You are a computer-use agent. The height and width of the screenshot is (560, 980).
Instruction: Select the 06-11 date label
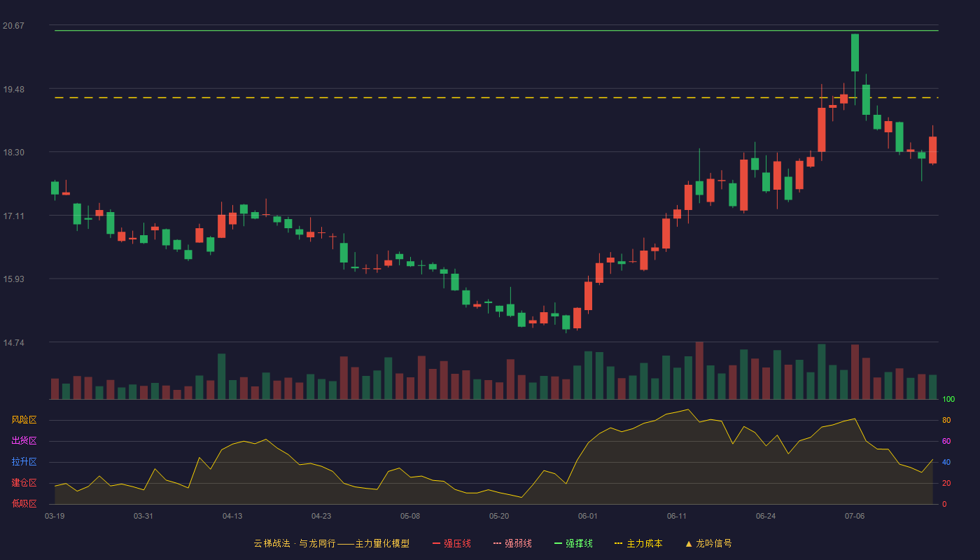[x=677, y=516]
